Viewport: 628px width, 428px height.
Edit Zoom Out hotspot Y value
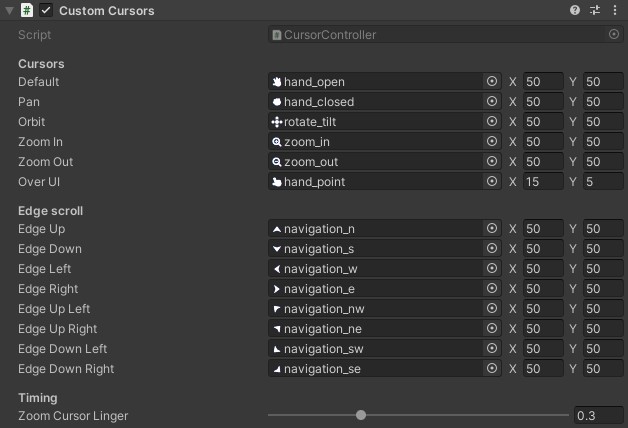[603, 162]
